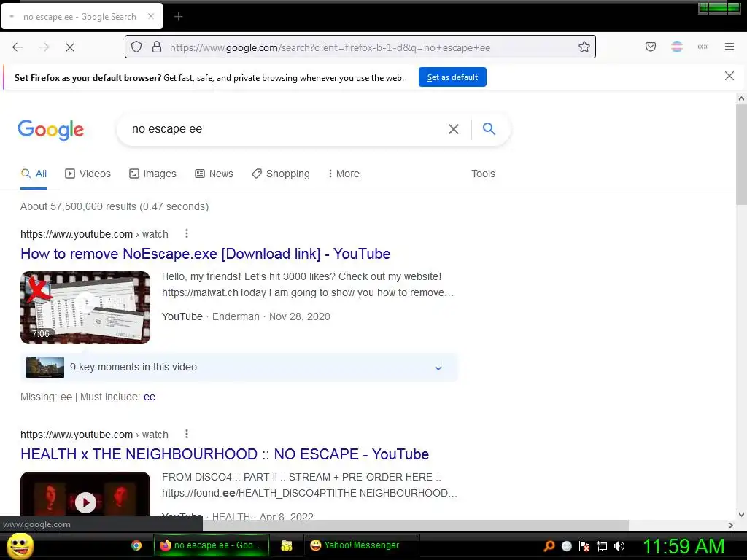
Task: Click the scroll-down arrow
Action: 741,514
